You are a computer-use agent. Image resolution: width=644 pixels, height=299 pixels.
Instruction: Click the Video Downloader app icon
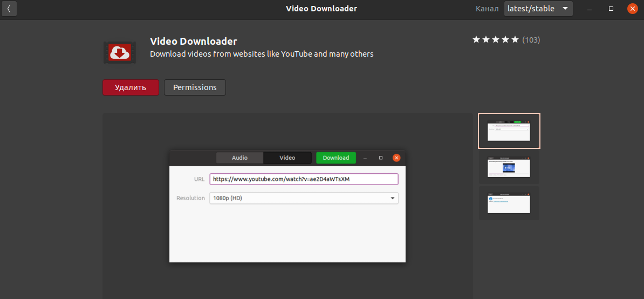pos(120,52)
